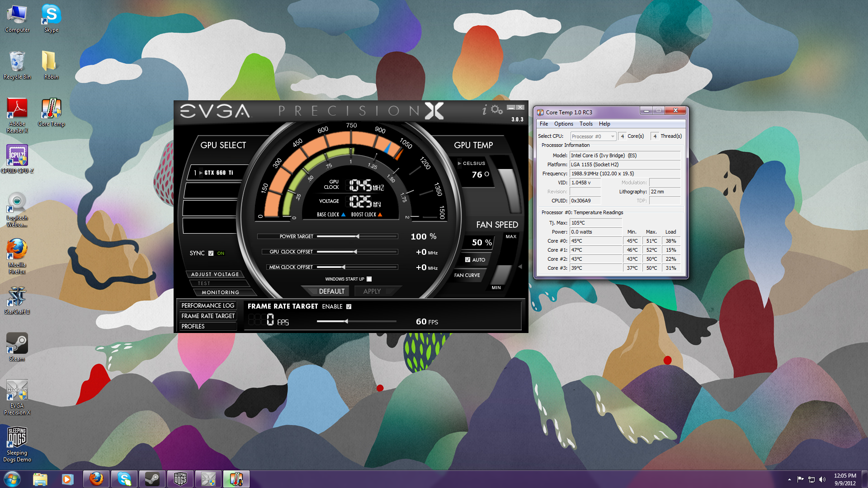Click the taskbar clock showing 12:05 PM

point(845,479)
